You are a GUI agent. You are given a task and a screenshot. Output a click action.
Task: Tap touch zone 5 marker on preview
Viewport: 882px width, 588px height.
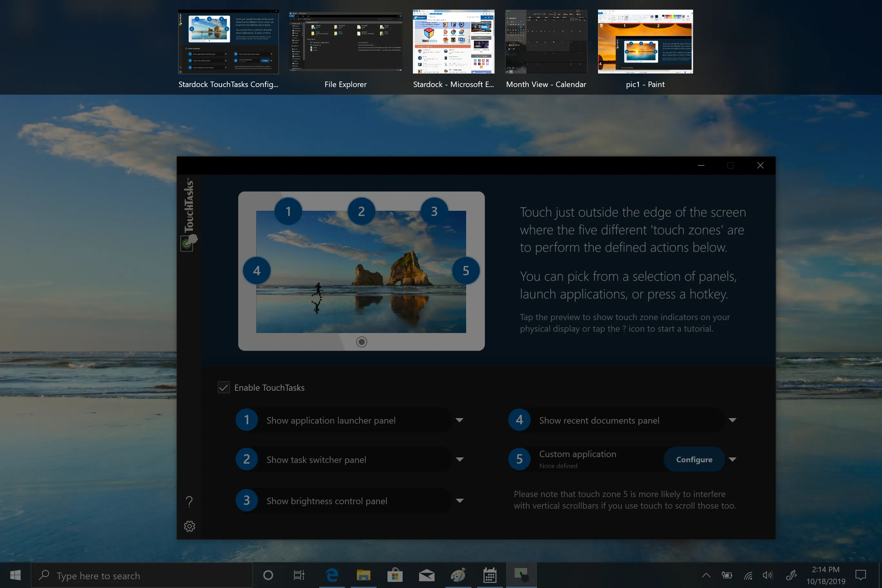click(466, 270)
